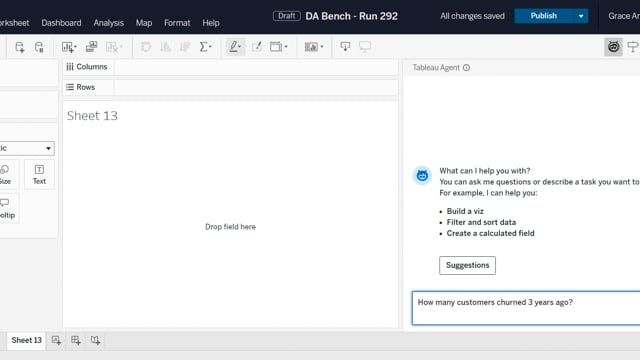Viewport: 640px width, 360px height.
Task: Click the Tooltip mark card
Action: pyautogui.click(x=7, y=209)
